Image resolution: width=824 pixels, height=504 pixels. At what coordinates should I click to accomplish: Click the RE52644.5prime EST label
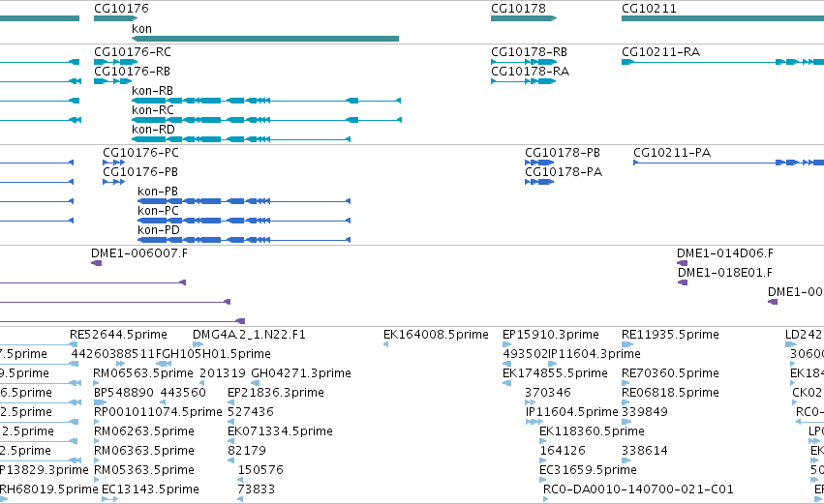[x=118, y=335]
